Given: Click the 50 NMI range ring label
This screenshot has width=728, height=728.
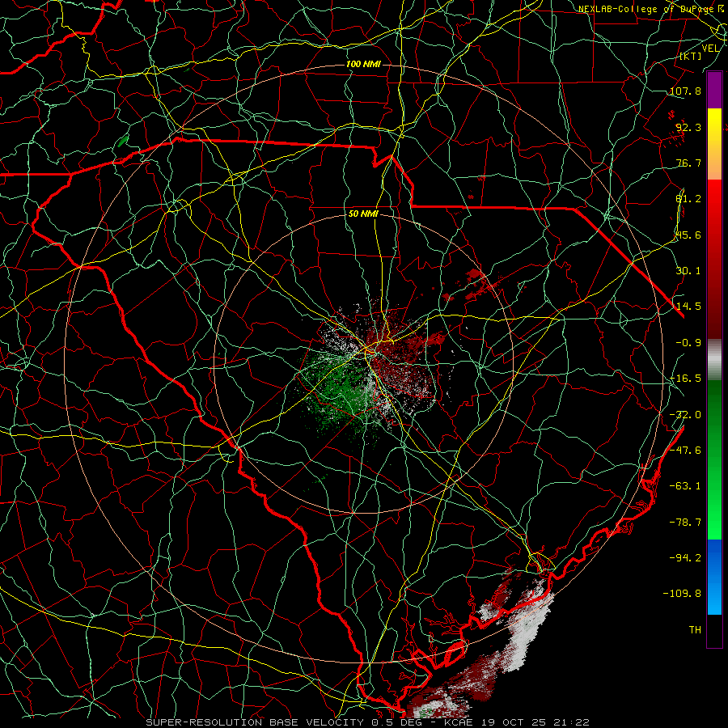Looking at the screenshot, I should click(x=363, y=214).
